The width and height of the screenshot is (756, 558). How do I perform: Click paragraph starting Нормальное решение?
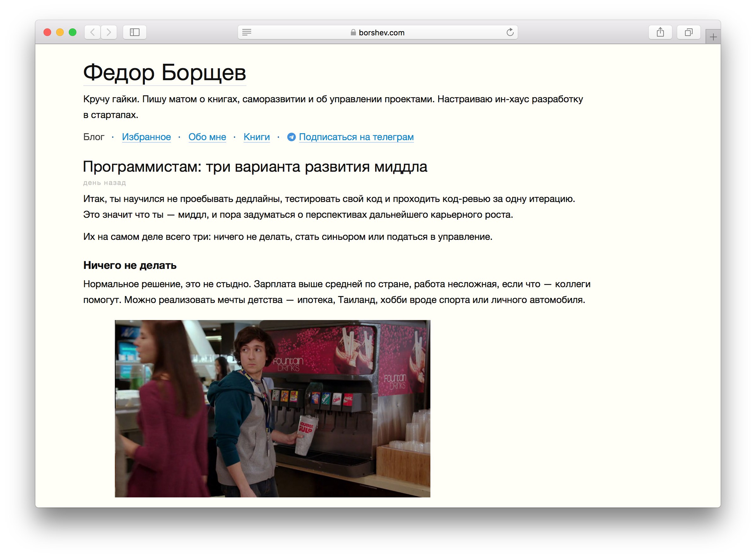337,292
